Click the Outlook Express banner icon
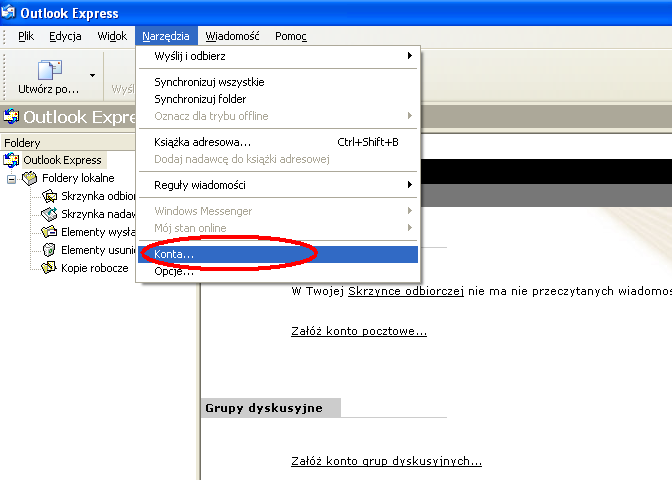 pos(11,116)
